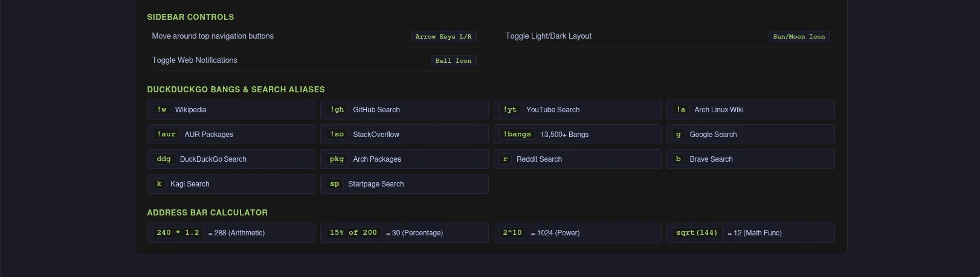The height and width of the screenshot is (277, 980).
Task: Click the 'Sidebar Controls' section heading
Action: [x=190, y=17]
